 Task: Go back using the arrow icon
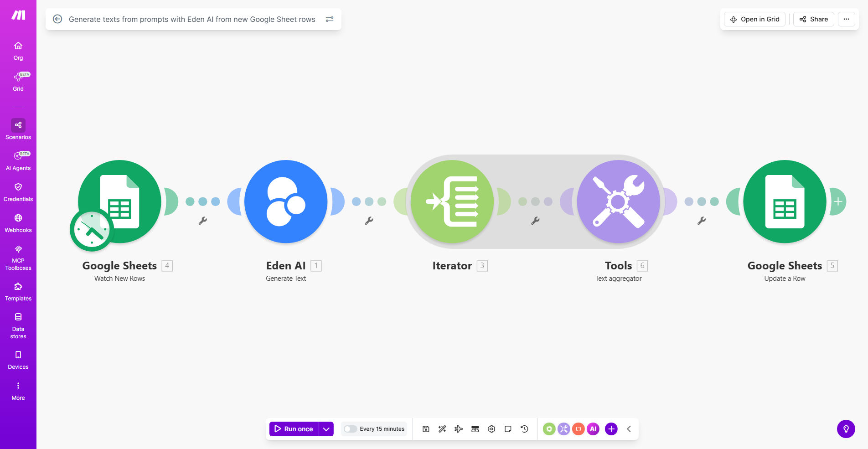pos(57,19)
